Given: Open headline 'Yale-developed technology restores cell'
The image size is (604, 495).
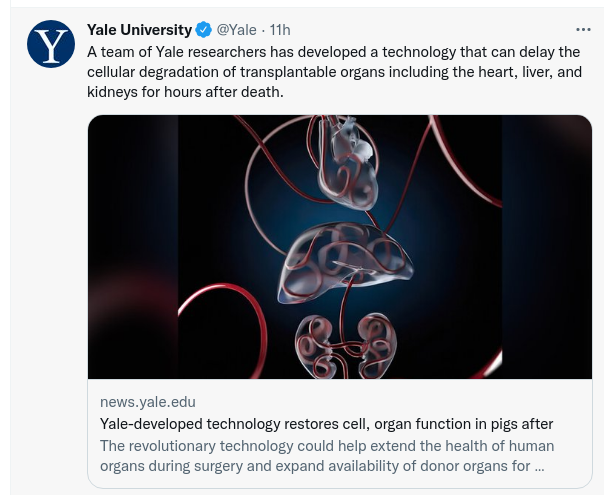Looking at the screenshot, I should click(x=326, y=424).
